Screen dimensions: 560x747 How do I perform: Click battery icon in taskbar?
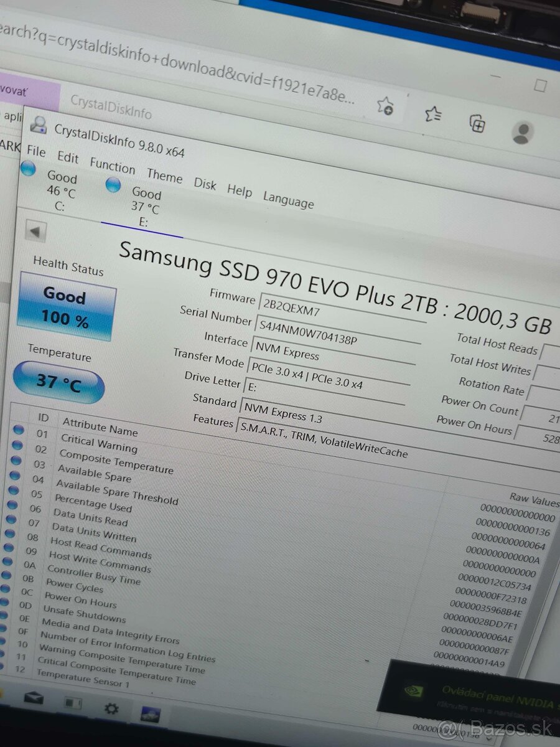point(73,704)
